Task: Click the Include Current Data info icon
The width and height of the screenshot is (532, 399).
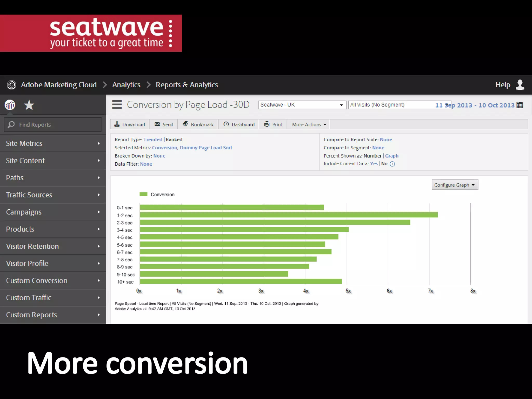Action: (392, 164)
